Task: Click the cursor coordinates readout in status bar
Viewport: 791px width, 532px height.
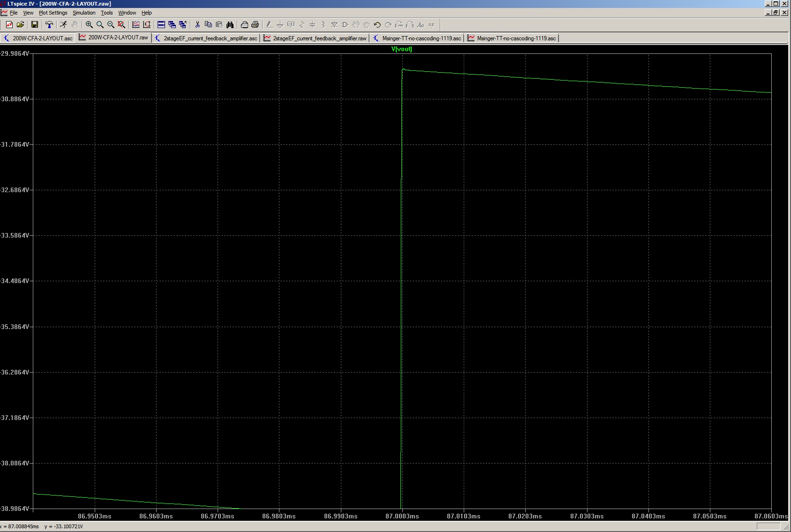Action: (42, 526)
